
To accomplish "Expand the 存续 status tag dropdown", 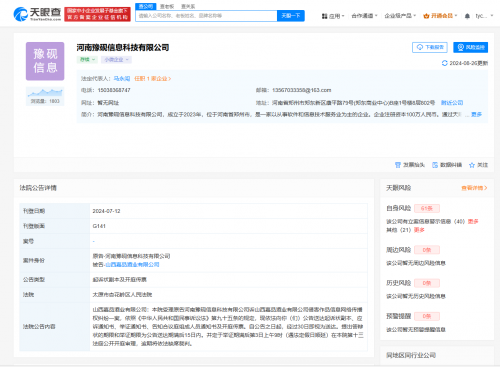I will click(x=87, y=60).
